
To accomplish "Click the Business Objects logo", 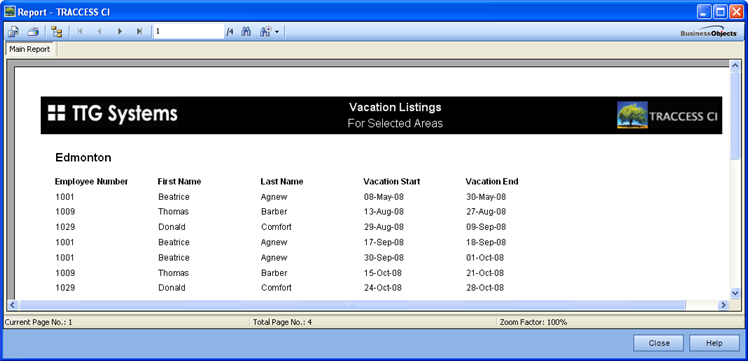I will 708,32.
